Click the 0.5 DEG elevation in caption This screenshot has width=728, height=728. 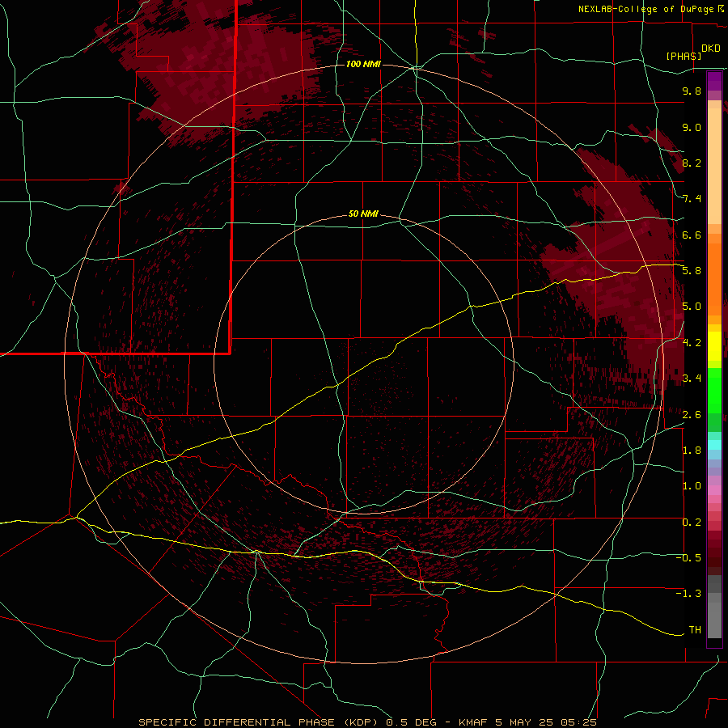412,722
